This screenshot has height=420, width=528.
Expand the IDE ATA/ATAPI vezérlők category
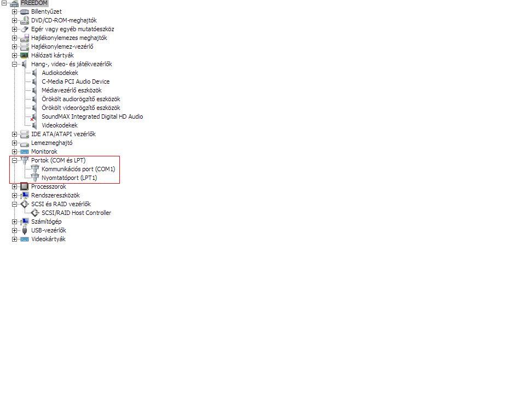[x=14, y=135]
